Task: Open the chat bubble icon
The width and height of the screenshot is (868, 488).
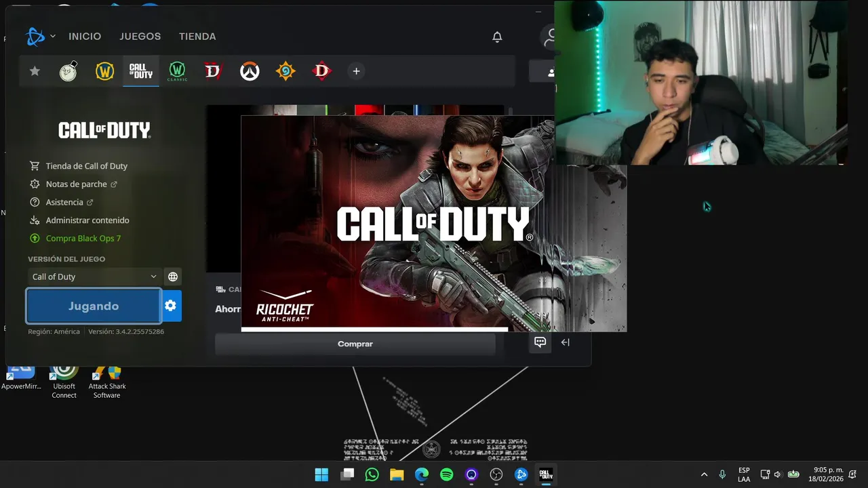Action: (540, 342)
